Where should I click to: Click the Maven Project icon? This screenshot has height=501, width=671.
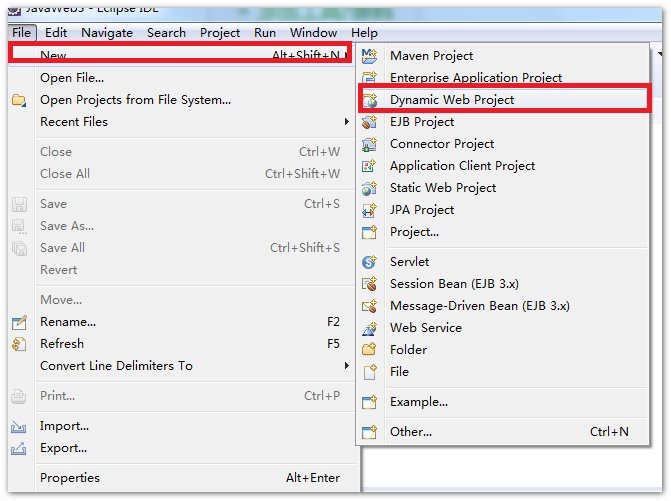click(x=370, y=56)
